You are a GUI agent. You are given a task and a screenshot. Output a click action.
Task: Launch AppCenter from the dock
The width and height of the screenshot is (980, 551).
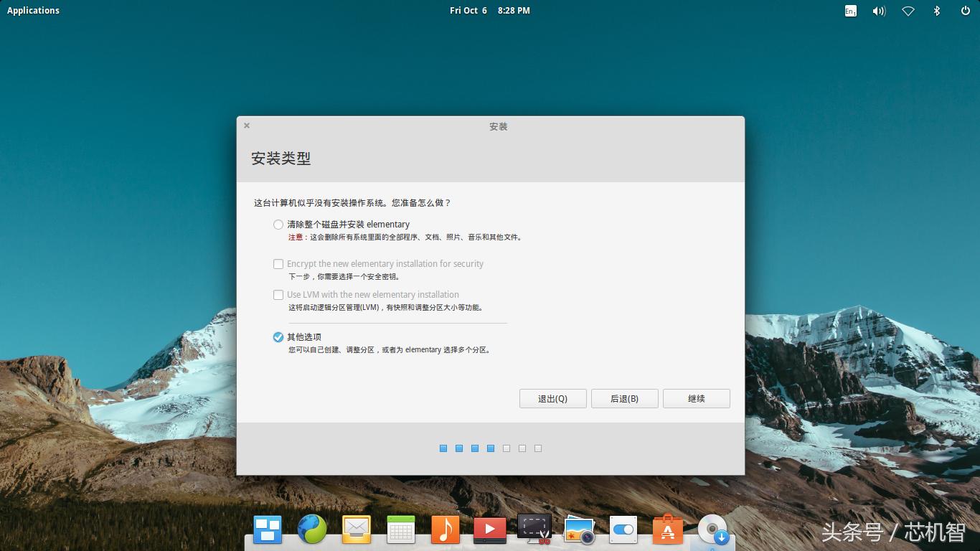click(667, 529)
